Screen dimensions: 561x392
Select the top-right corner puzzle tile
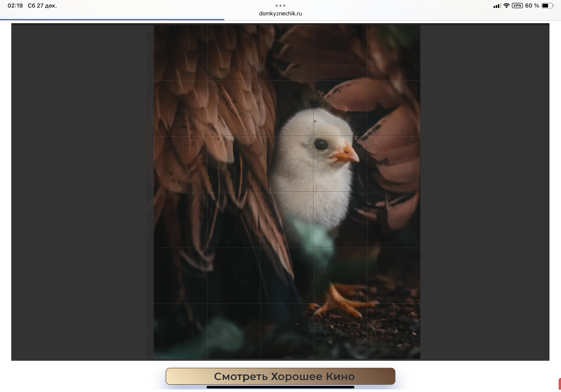(393, 53)
